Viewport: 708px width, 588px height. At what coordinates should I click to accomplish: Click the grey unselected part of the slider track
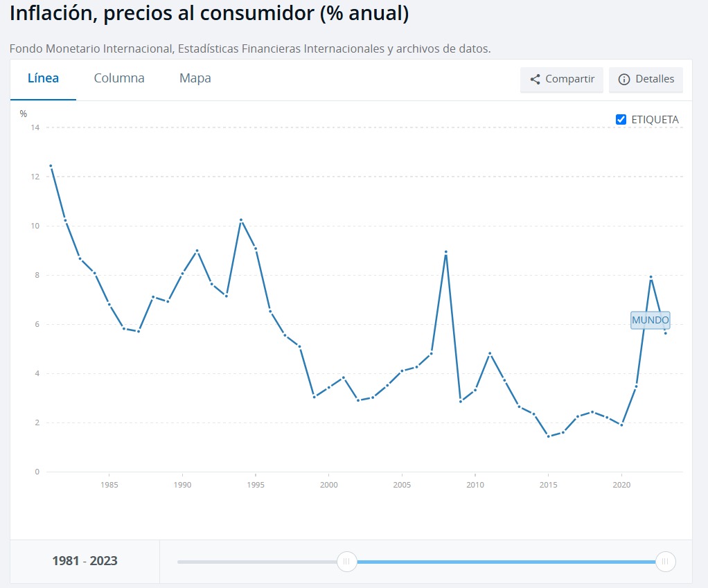pyautogui.click(x=256, y=561)
